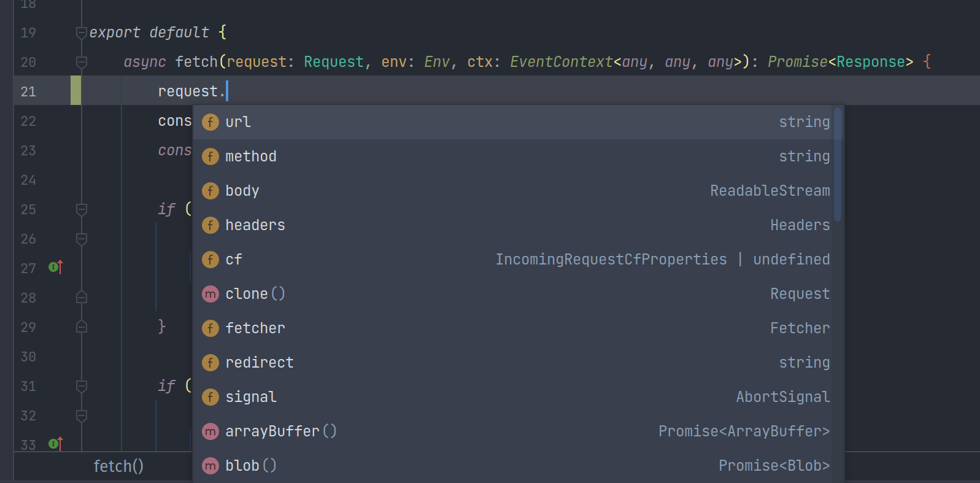This screenshot has width=980, height=483.
Task: Collapse the export default block at line 19
Action: click(80, 33)
